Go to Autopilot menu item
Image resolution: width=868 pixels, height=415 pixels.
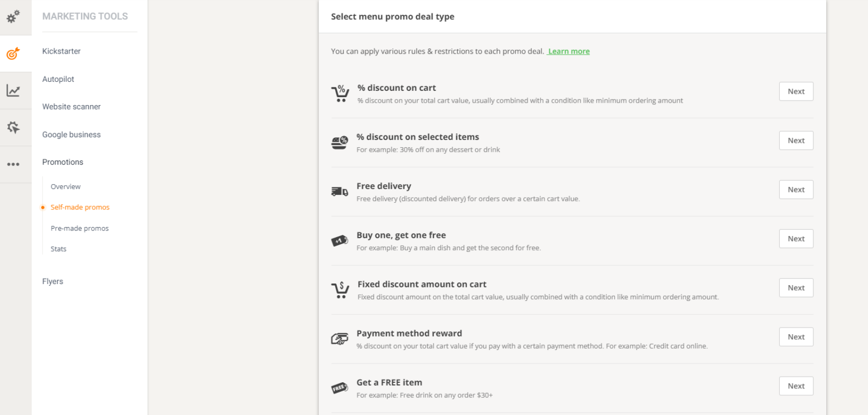click(x=58, y=79)
